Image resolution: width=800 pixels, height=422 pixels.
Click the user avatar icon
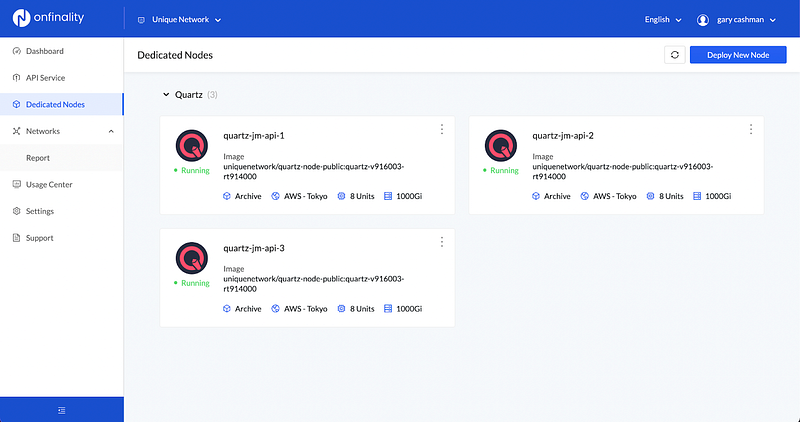coord(703,20)
